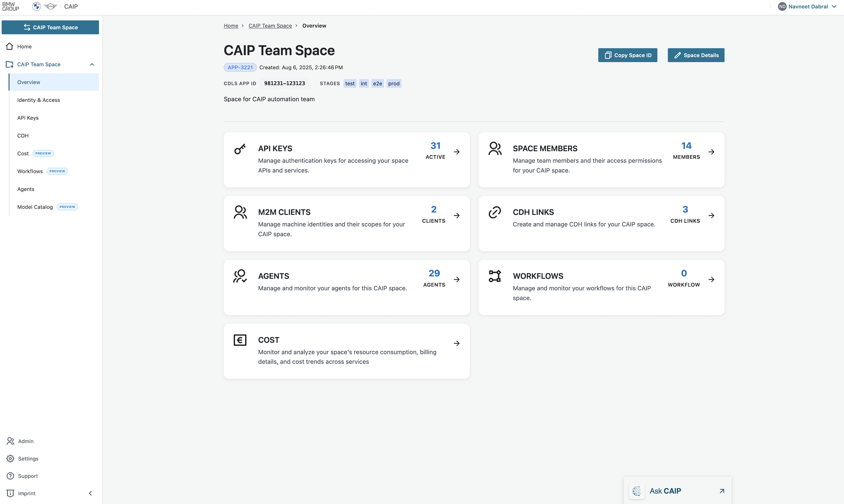Click the Admin user icon
This screenshot has width=844, height=504.
coord(10,441)
